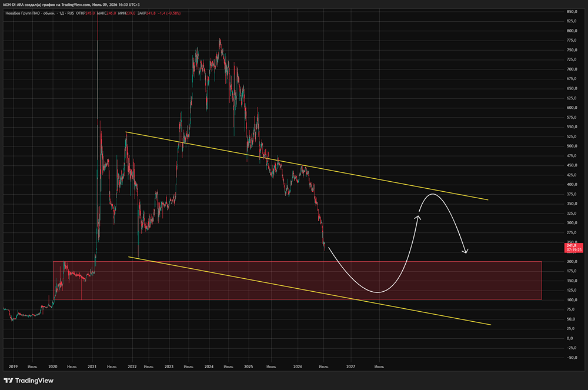Click the 600,0 price scale label
The width and height of the screenshot is (588, 390).
pyautogui.click(x=572, y=108)
